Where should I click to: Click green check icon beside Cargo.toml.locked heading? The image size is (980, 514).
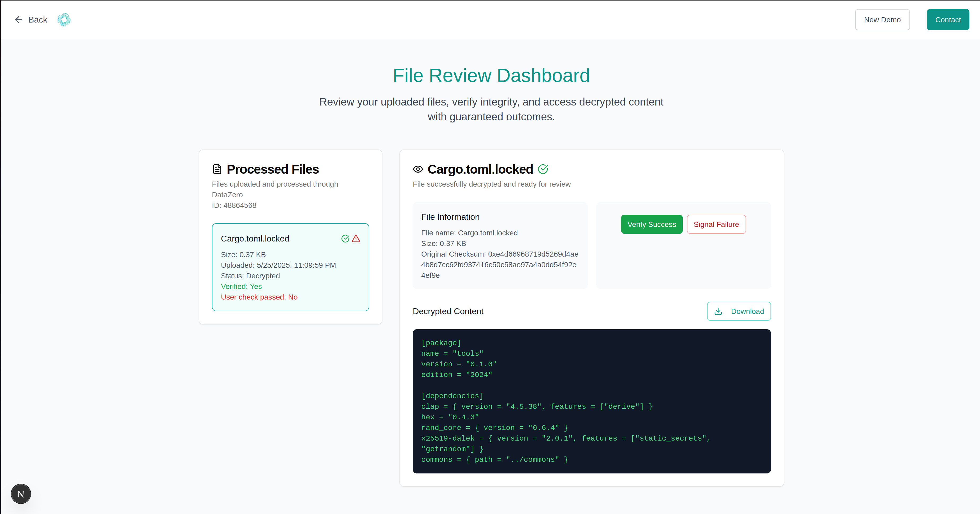coord(543,169)
